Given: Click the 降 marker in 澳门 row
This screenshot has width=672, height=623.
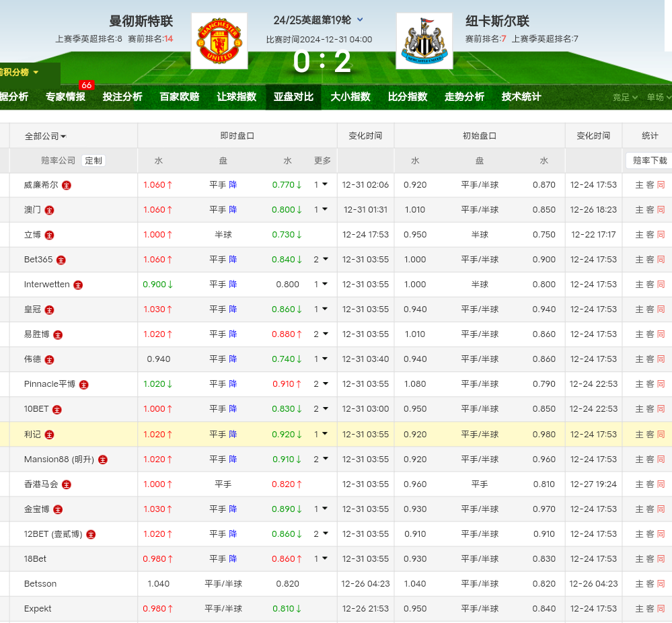Looking at the screenshot, I should click(x=233, y=210).
